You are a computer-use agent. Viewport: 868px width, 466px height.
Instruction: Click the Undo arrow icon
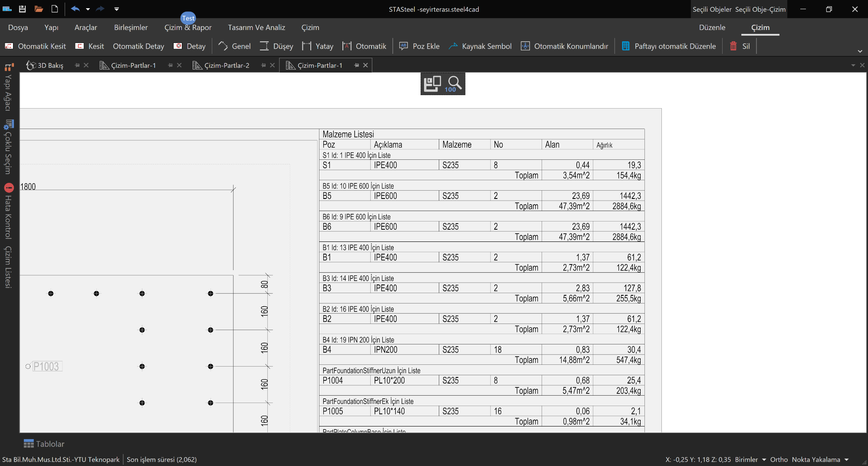click(x=75, y=9)
